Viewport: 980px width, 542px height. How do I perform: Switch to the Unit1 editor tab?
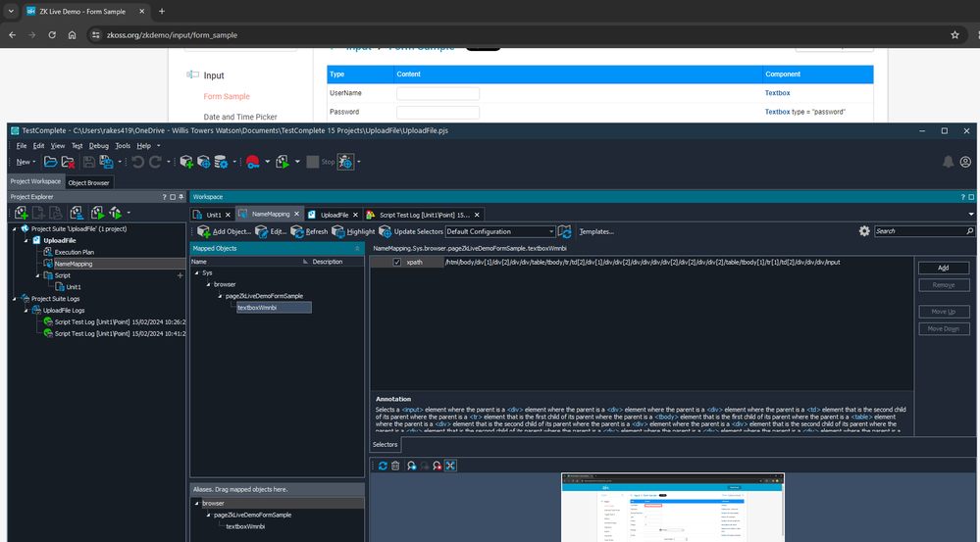click(x=213, y=214)
